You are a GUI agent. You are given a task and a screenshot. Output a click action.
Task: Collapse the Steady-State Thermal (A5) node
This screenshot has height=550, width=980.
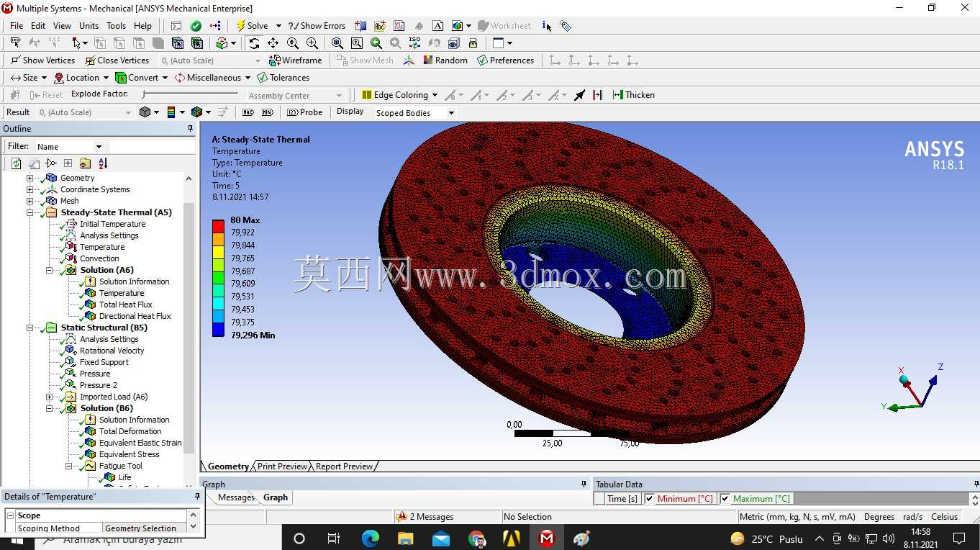point(30,212)
